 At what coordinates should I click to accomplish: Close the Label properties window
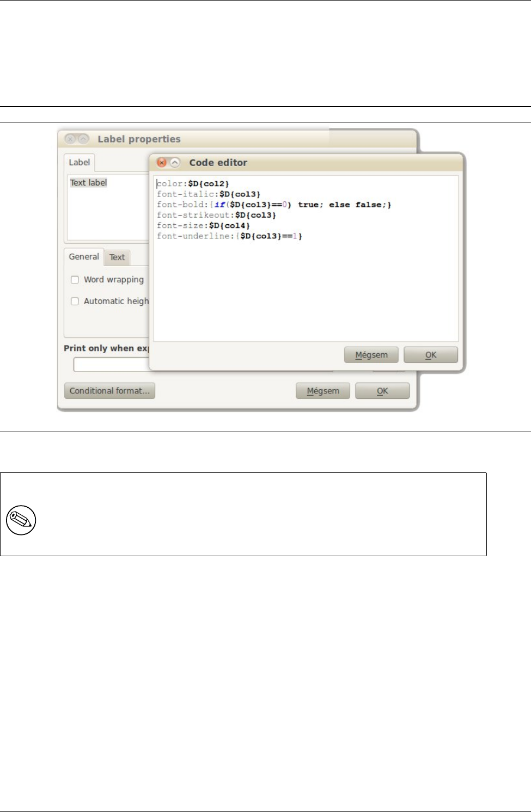[x=70, y=139]
